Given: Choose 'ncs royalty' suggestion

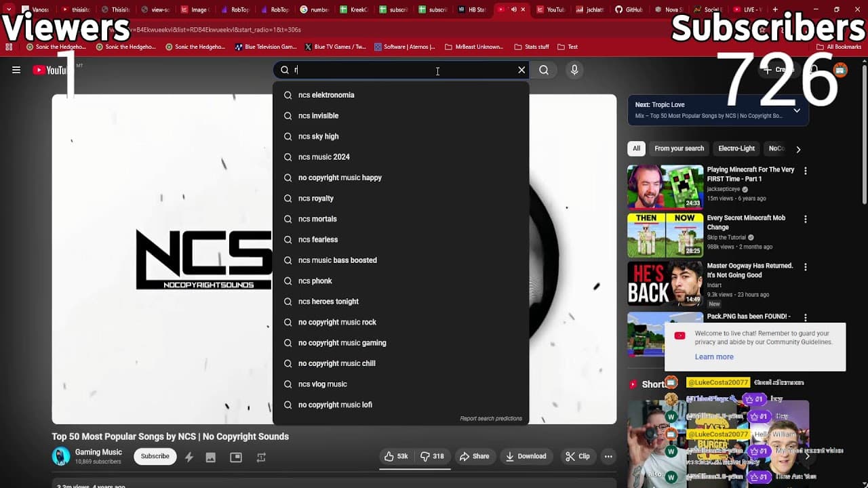Looking at the screenshot, I should click(401, 199).
